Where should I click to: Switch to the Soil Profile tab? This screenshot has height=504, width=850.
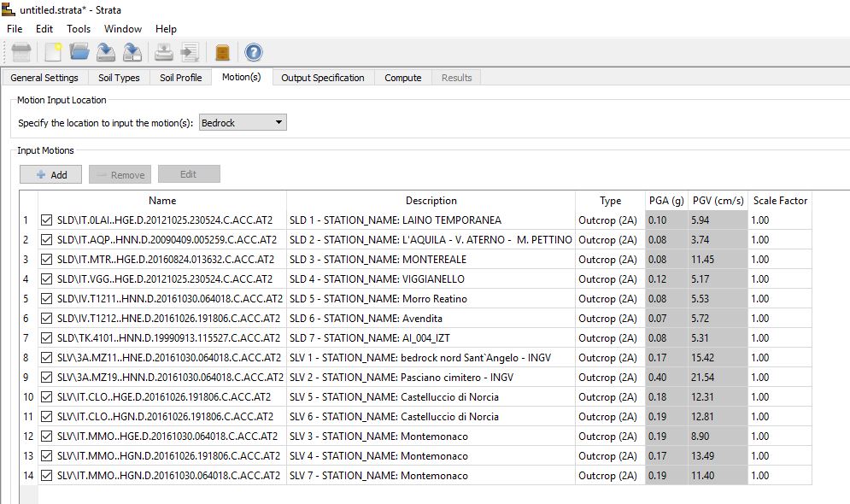pyautogui.click(x=180, y=78)
